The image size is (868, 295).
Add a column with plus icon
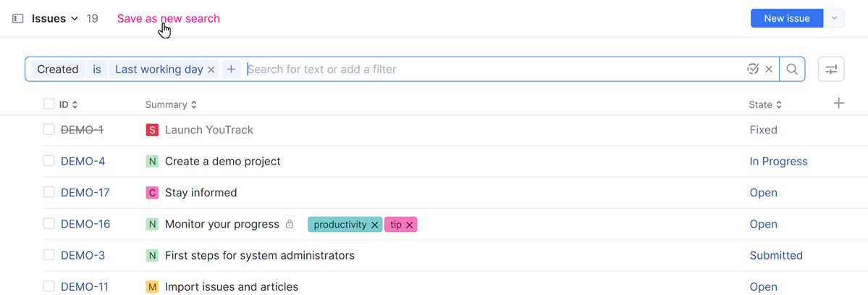(839, 104)
